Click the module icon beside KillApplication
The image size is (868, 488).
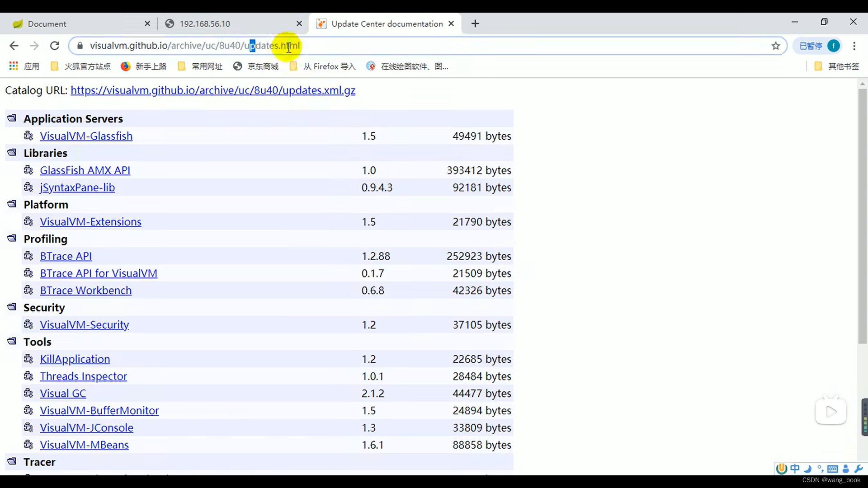click(x=28, y=359)
